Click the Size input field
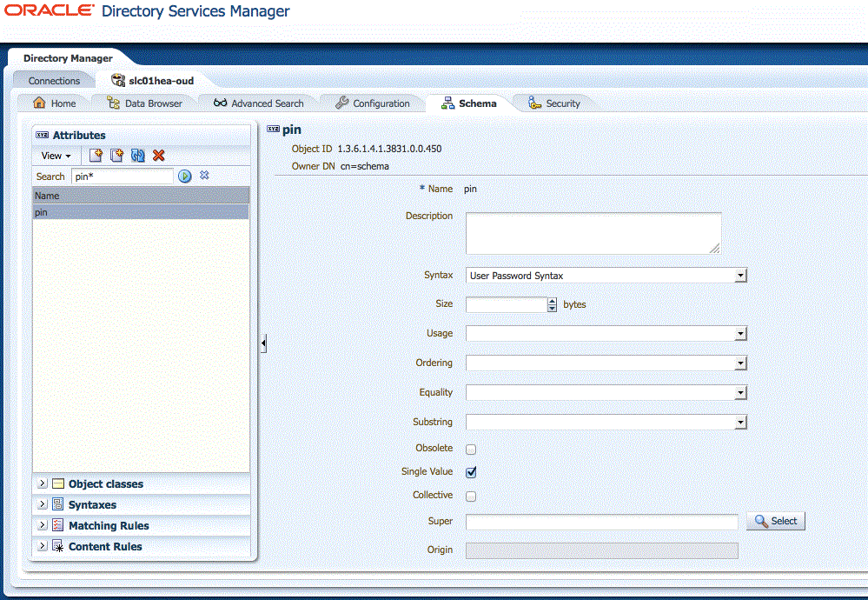 point(507,304)
